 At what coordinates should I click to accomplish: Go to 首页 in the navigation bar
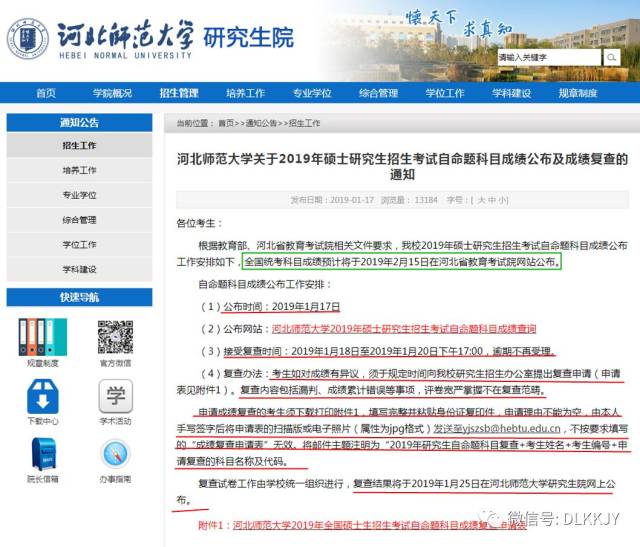click(x=46, y=93)
